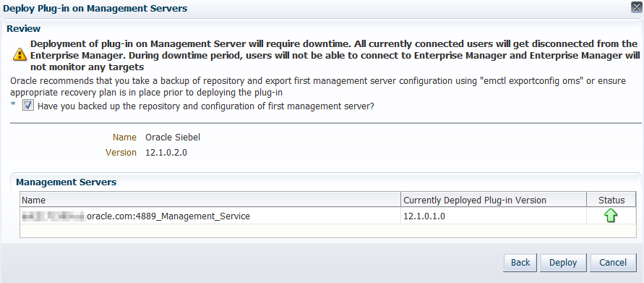Click the Deploy Plug-in on Management Servers title
The width and height of the screenshot is (644, 283).
click(x=95, y=8)
